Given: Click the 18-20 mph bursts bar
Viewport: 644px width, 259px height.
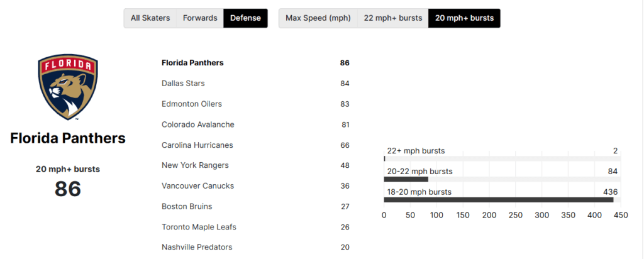Looking at the screenshot, I should point(498,200).
